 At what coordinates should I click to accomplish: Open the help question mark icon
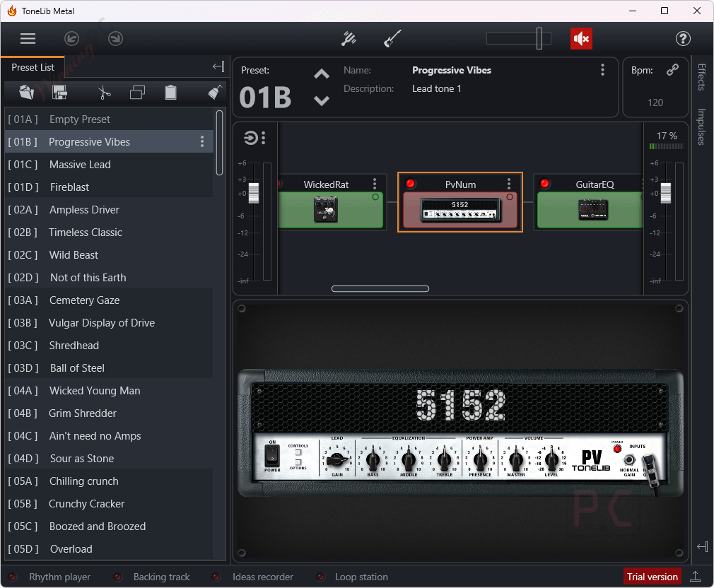pos(683,39)
